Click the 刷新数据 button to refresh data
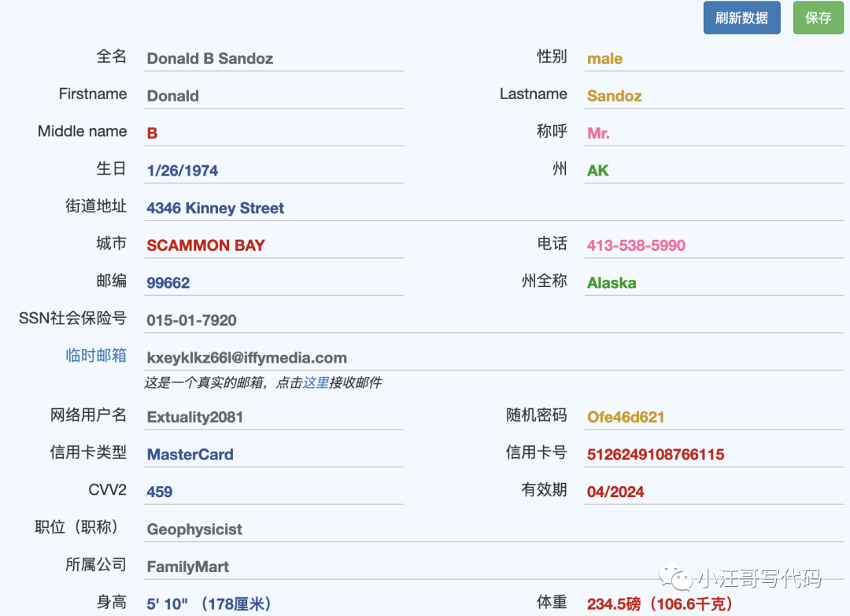 click(x=741, y=17)
